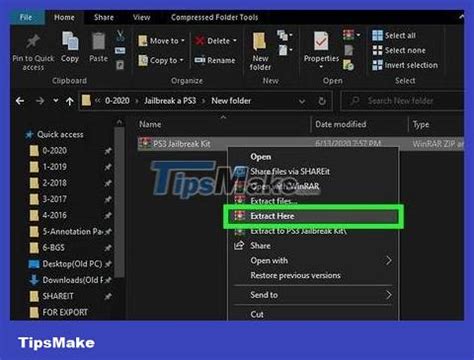Choose Extract to PS3 Jailbreak Kit\
Image resolution: width=474 pixels, height=360 pixels.
click(x=299, y=231)
